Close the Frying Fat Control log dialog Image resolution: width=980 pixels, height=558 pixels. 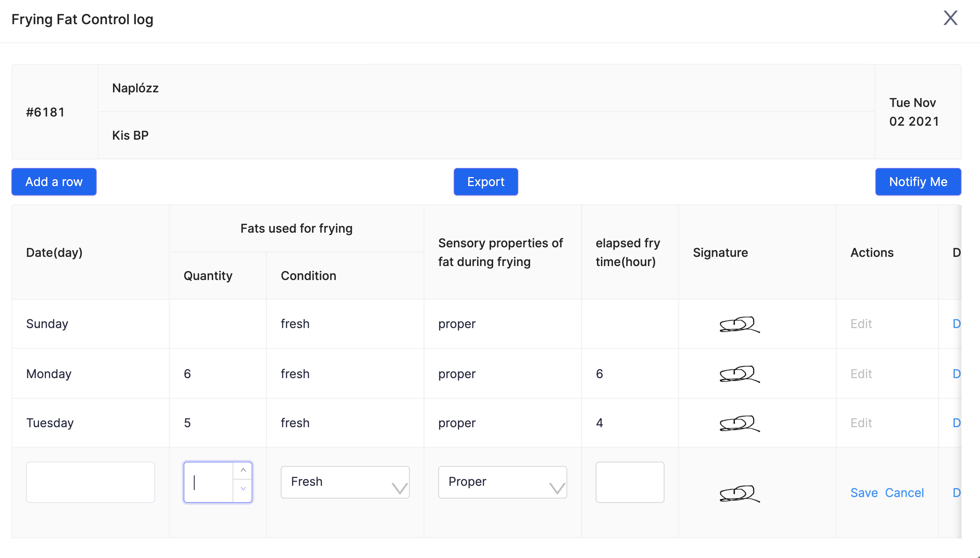tap(950, 18)
